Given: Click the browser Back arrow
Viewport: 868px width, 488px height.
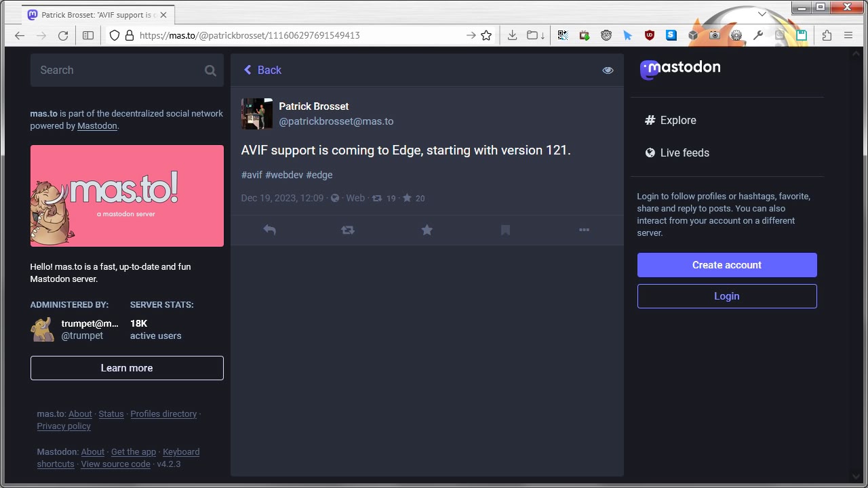Looking at the screenshot, I should point(20,35).
